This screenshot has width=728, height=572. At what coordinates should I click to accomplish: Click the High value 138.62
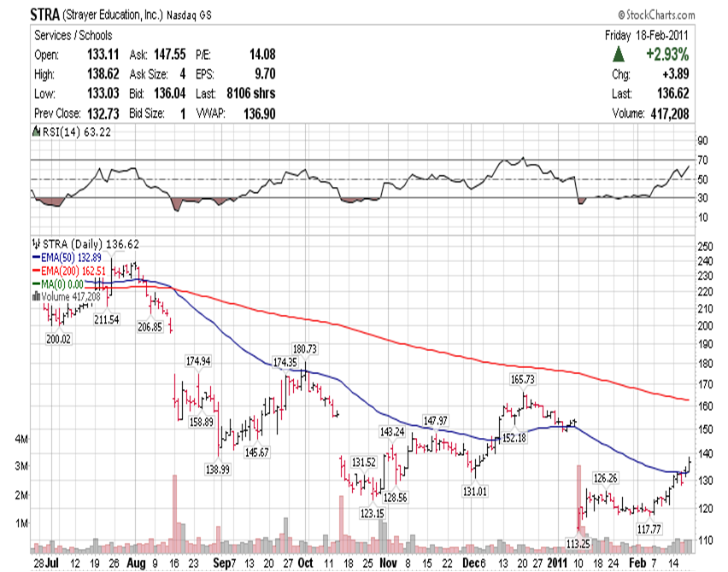click(103, 73)
